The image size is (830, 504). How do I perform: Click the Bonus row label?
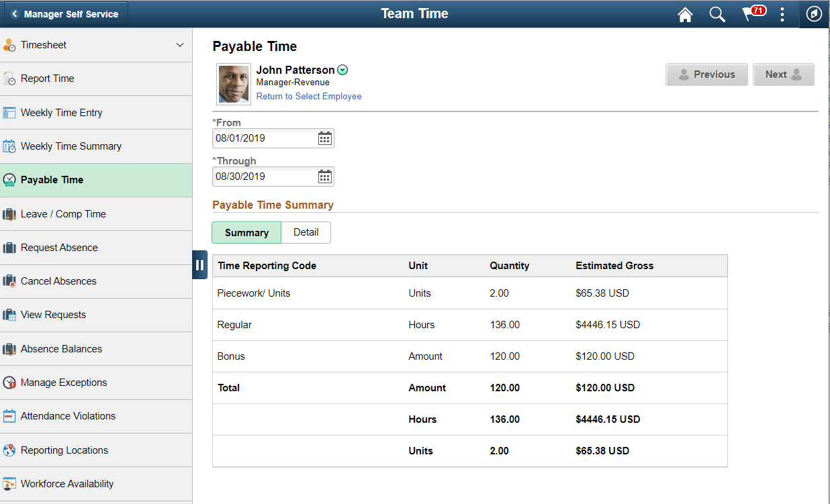231,356
